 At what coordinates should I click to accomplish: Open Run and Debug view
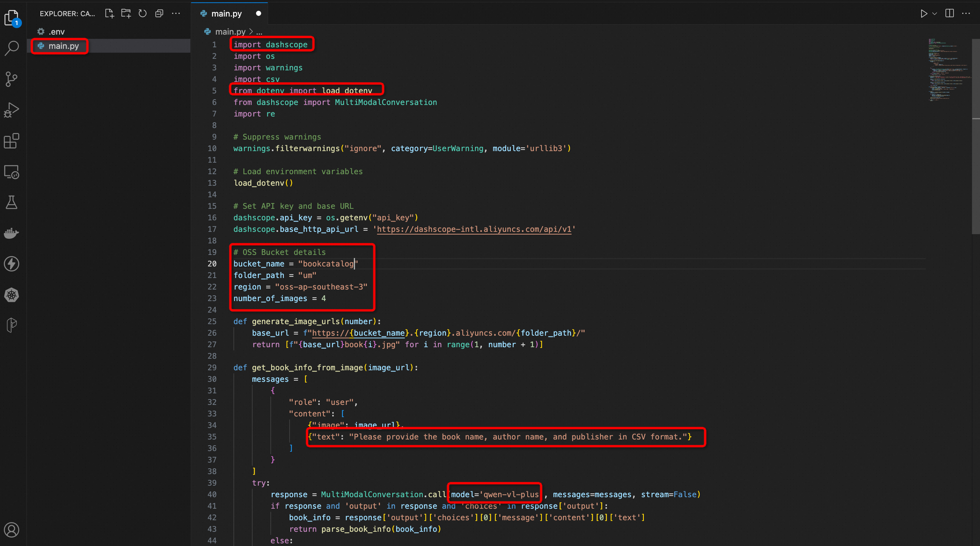click(x=12, y=110)
